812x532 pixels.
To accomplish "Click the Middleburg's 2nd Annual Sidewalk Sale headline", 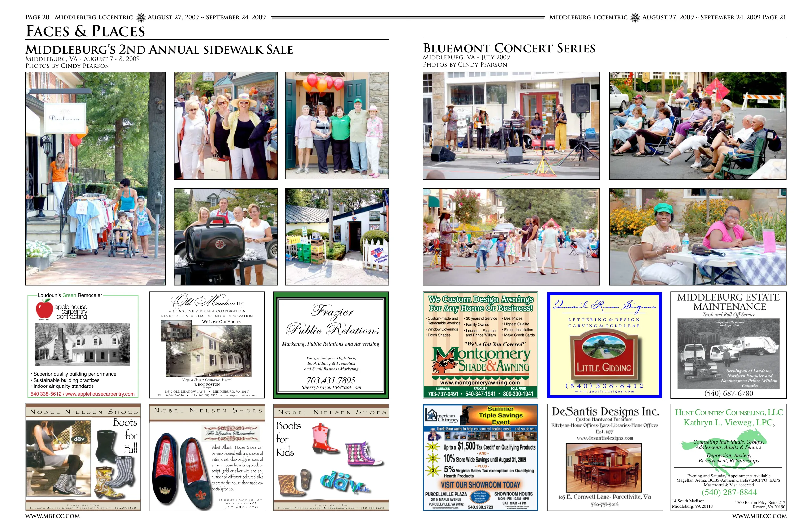I will [x=159, y=50].
